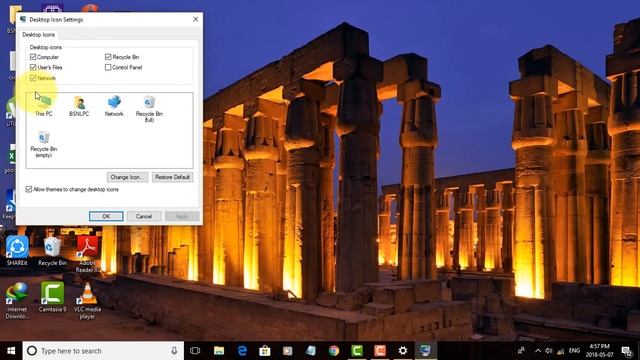Viewport: 640px width, 360px height.
Task: Click the Desktop Icon Settings taskbar item
Action: (426, 351)
